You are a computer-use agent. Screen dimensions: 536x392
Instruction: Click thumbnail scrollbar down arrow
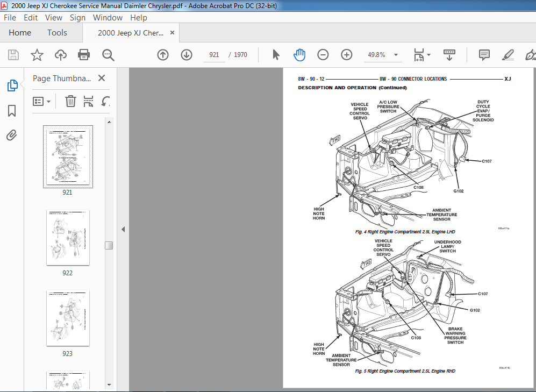click(109, 385)
